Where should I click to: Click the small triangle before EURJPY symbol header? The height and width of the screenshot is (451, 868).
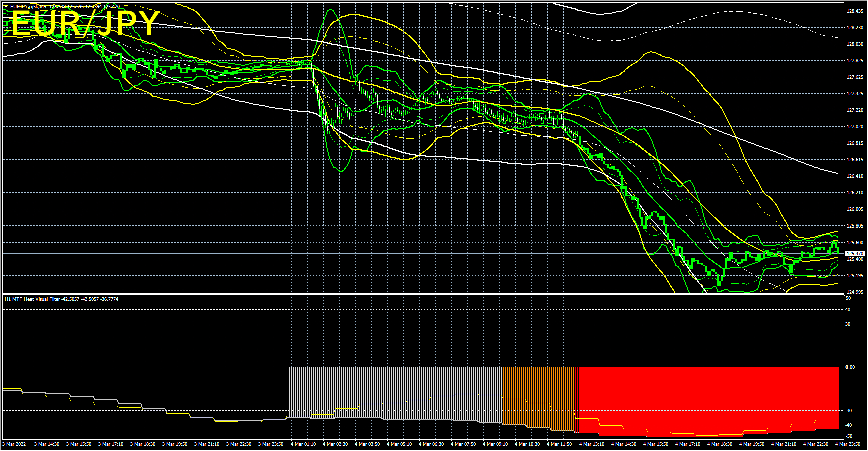coord(6,6)
